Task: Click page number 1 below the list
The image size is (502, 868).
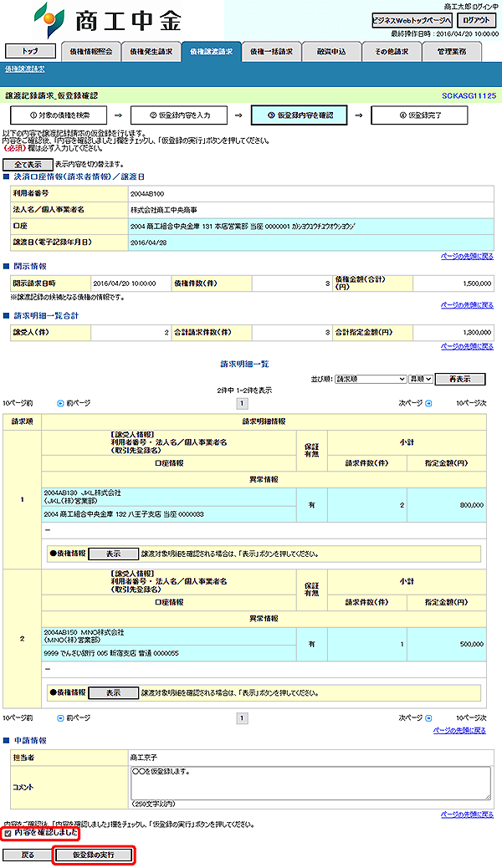Action: [242, 718]
